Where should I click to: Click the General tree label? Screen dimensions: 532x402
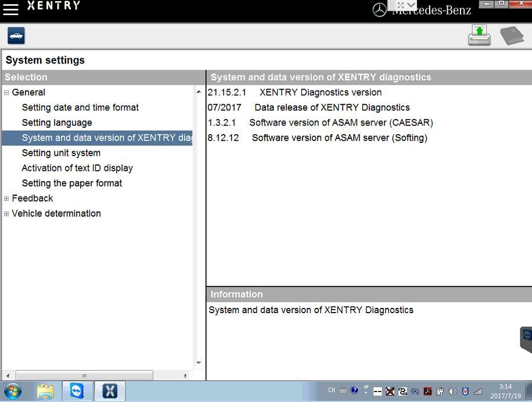(28, 92)
